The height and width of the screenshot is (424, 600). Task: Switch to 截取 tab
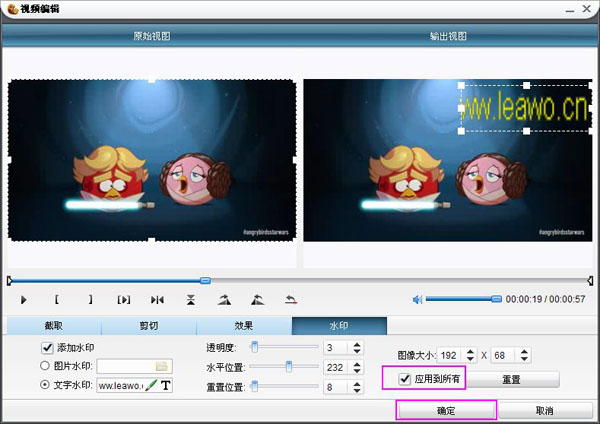[54, 326]
